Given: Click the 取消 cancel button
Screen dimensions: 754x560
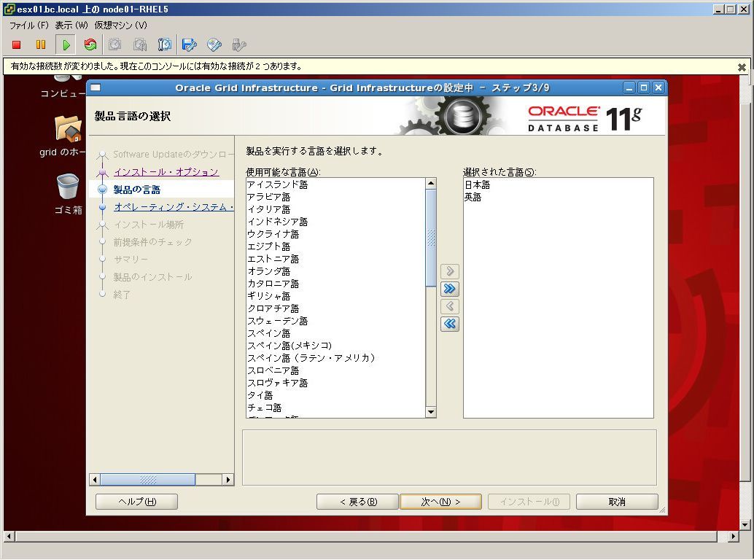Looking at the screenshot, I should click(x=617, y=502).
